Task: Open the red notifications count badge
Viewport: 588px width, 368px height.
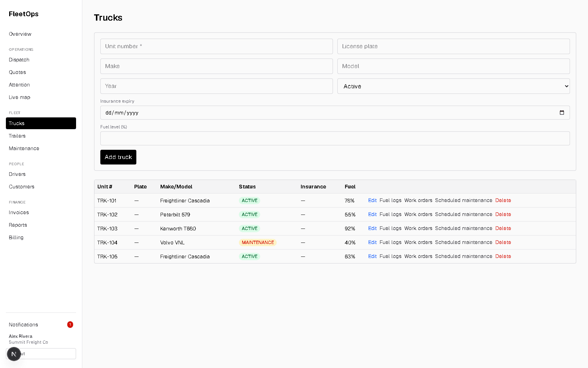Action: 70,325
